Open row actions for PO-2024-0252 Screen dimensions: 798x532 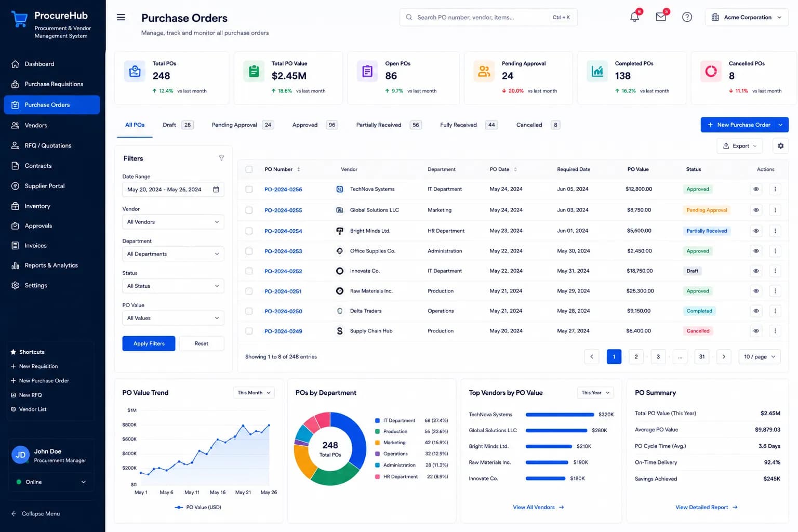[x=775, y=271]
